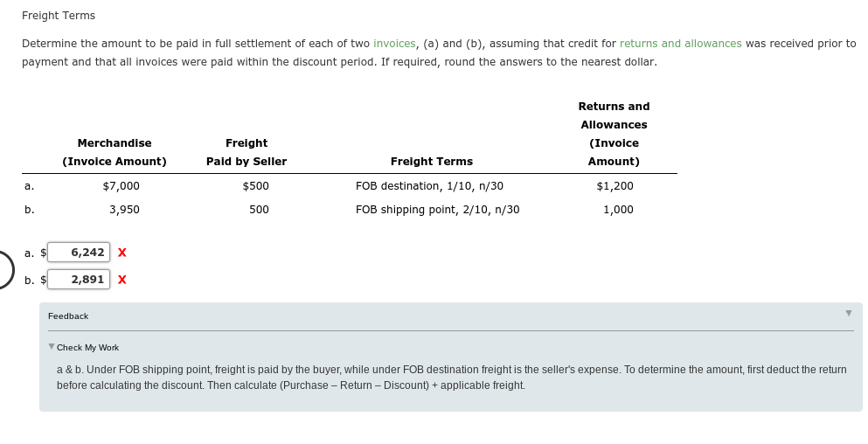The image size is (868, 444).
Task: Click the $1,200 returns cell
Action: coord(615,186)
